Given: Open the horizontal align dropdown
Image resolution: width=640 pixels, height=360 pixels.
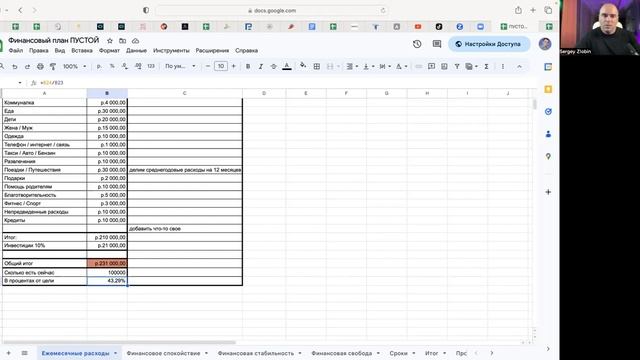Looking at the screenshot, I should [352, 67].
